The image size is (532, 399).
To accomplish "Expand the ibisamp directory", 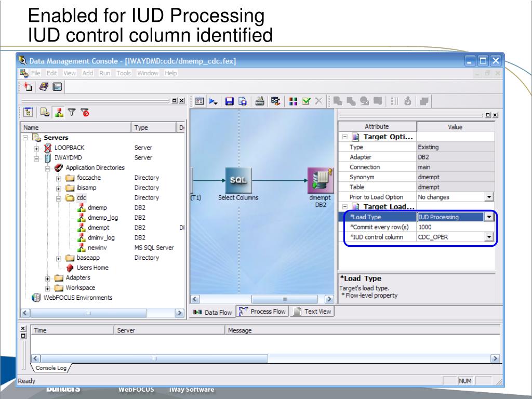I will pyautogui.click(x=59, y=189).
